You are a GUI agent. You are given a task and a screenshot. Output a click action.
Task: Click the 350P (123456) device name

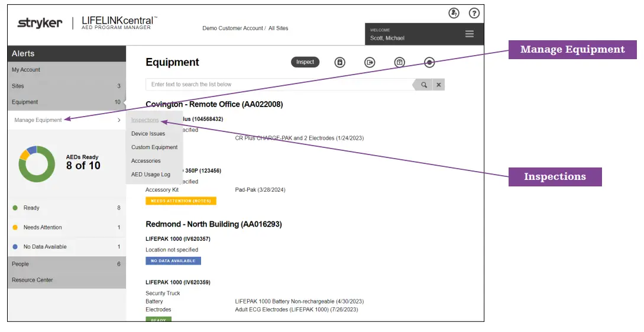203,170
